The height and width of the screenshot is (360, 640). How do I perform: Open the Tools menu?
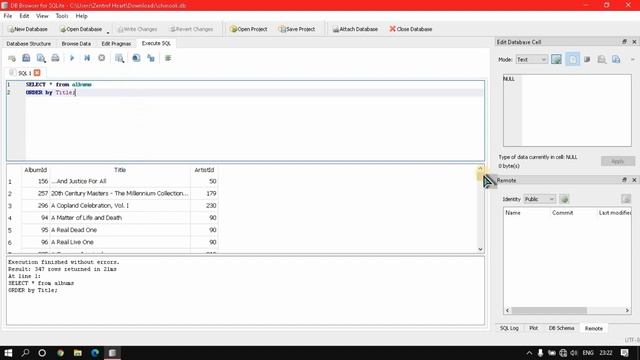pyautogui.click(x=62, y=16)
